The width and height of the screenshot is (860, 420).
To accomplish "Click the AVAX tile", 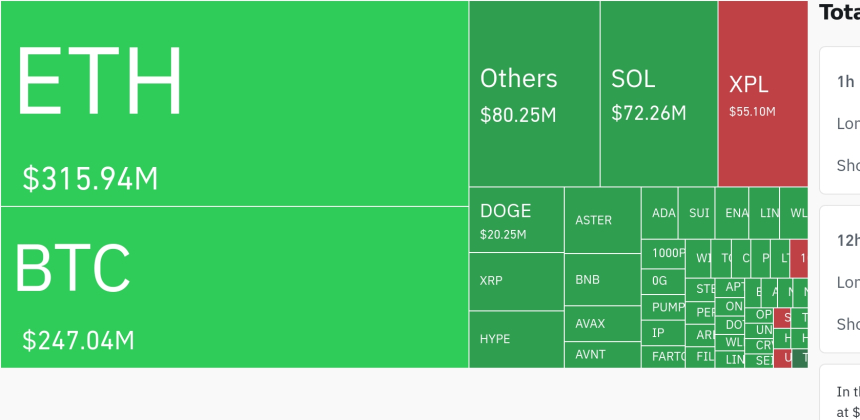I will coord(602,324).
